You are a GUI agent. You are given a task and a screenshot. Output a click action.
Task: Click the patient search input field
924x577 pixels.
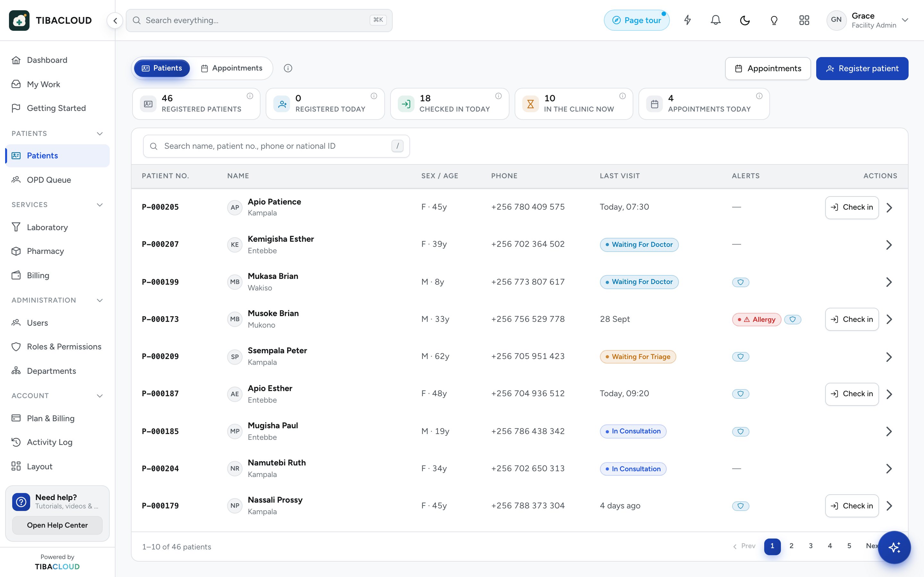[277, 146]
